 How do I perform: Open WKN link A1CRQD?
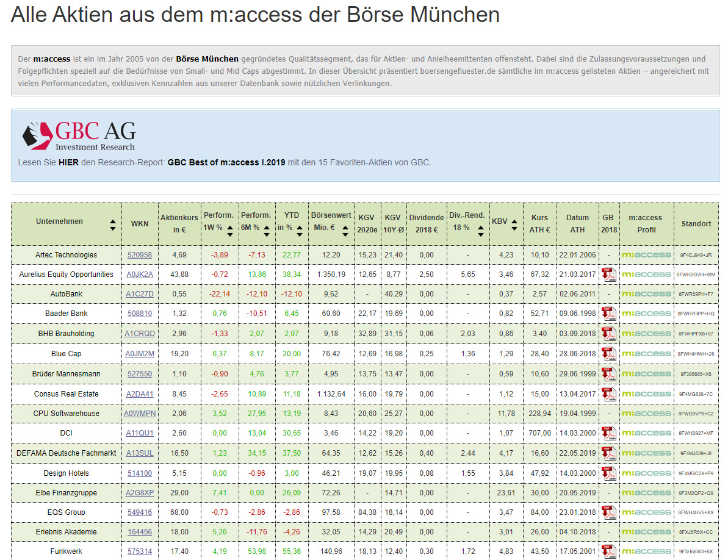point(140,334)
